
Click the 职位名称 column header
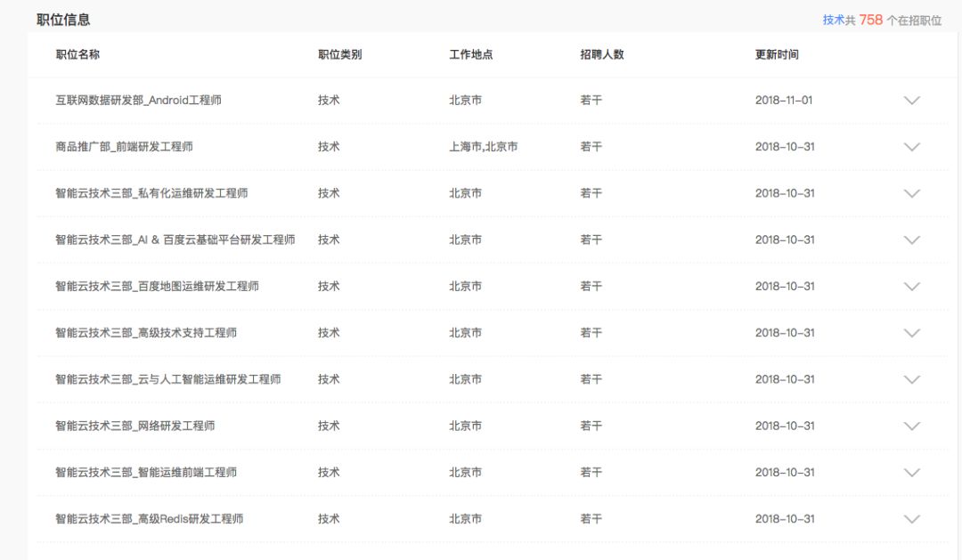tap(77, 54)
